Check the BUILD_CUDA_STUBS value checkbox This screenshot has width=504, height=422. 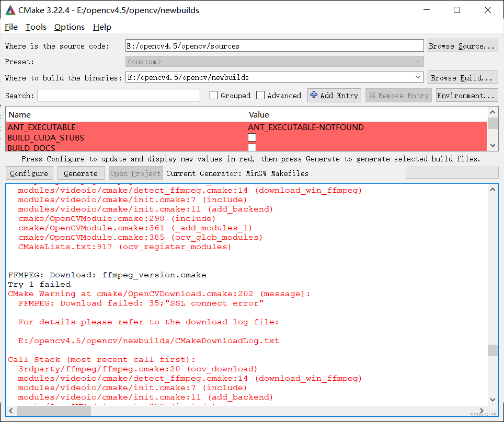(x=252, y=137)
